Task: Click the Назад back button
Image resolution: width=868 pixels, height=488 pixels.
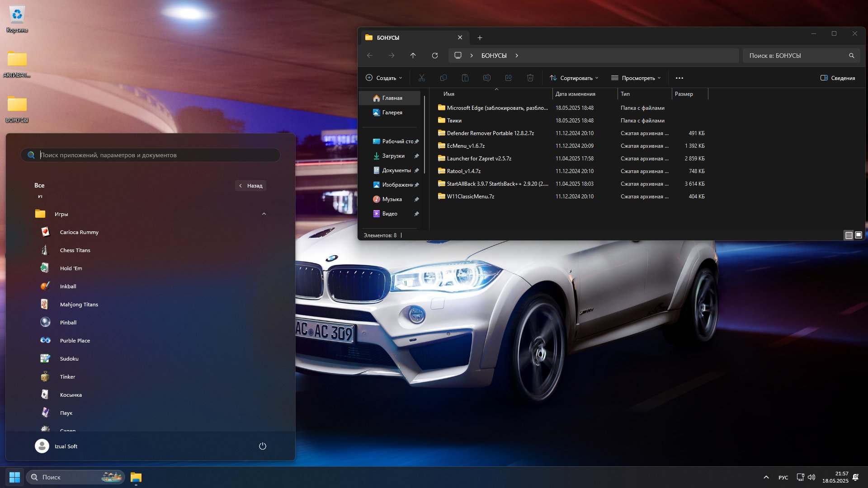Action: 251,186
